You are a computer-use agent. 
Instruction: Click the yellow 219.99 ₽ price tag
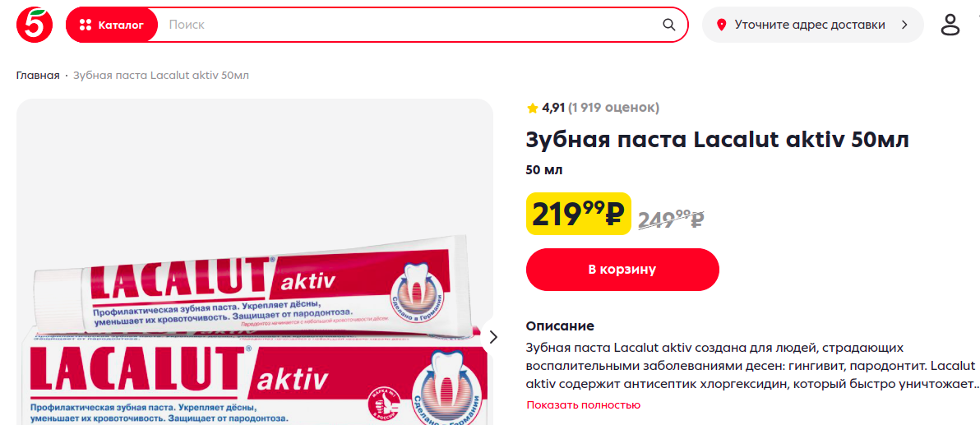click(579, 214)
